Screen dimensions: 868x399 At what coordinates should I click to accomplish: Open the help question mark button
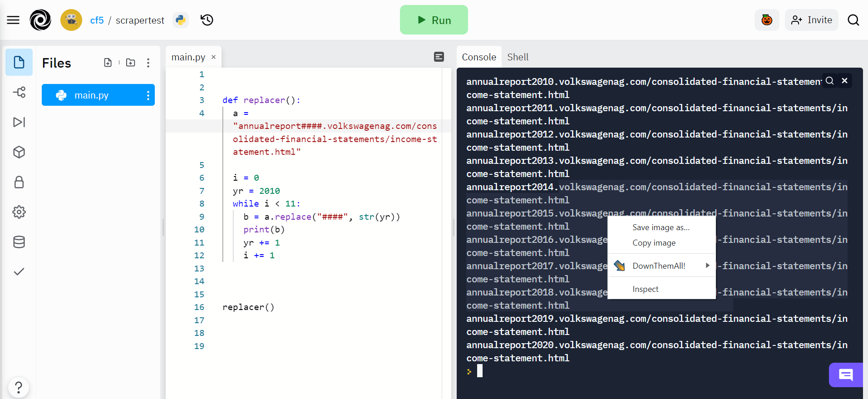pyautogui.click(x=19, y=388)
